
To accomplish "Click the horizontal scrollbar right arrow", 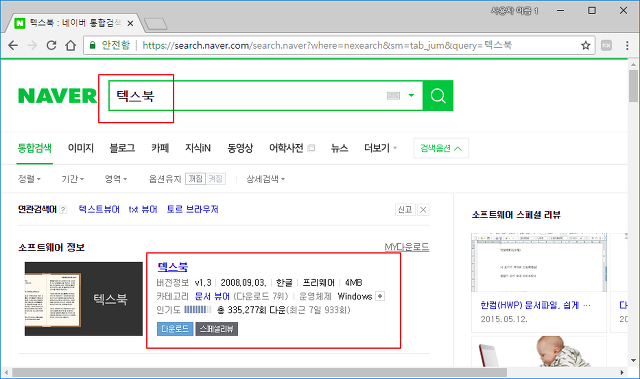I will click(622, 372).
